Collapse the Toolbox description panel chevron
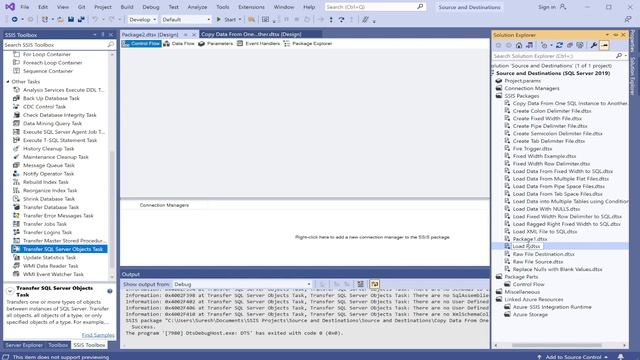 [x=10, y=291]
